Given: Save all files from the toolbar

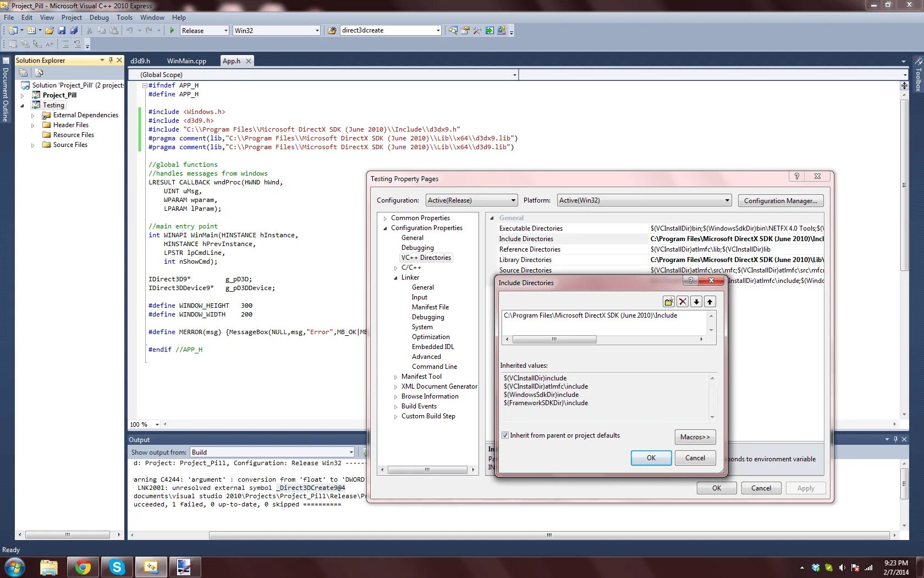Looking at the screenshot, I should pos(74,30).
